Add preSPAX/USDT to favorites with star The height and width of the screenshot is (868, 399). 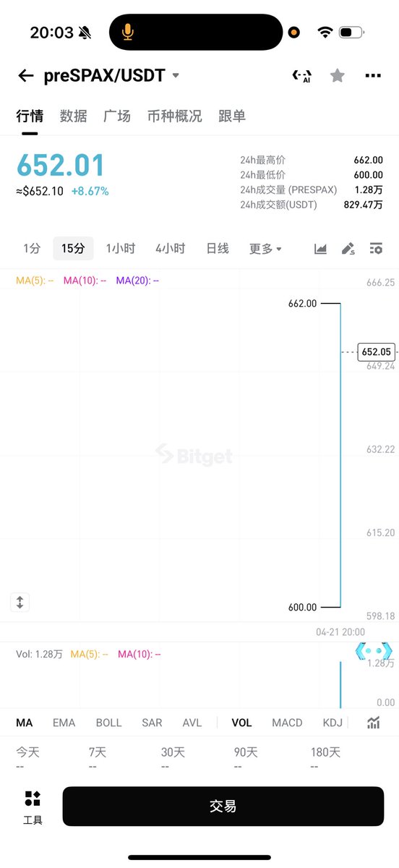tap(338, 76)
